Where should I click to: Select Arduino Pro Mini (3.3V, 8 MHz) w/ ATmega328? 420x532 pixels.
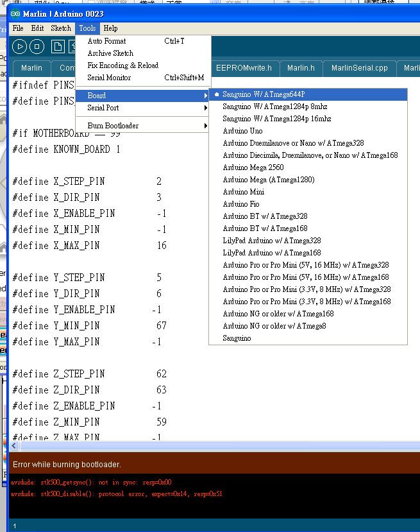pyautogui.click(x=308, y=290)
